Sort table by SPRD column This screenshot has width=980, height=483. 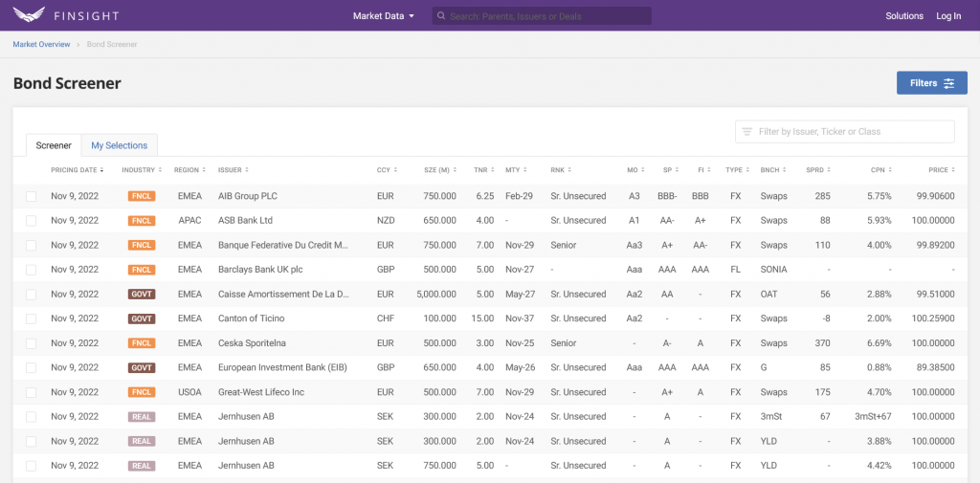click(818, 170)
